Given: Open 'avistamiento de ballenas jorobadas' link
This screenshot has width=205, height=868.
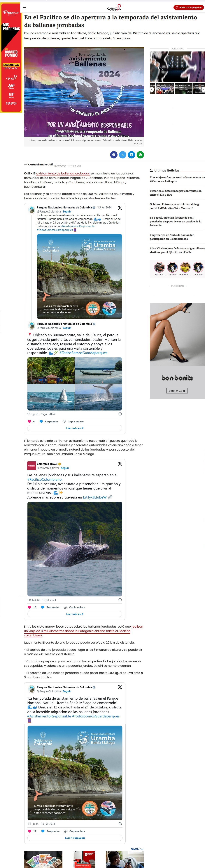Looking at the screenshot, I should (63, 173).
